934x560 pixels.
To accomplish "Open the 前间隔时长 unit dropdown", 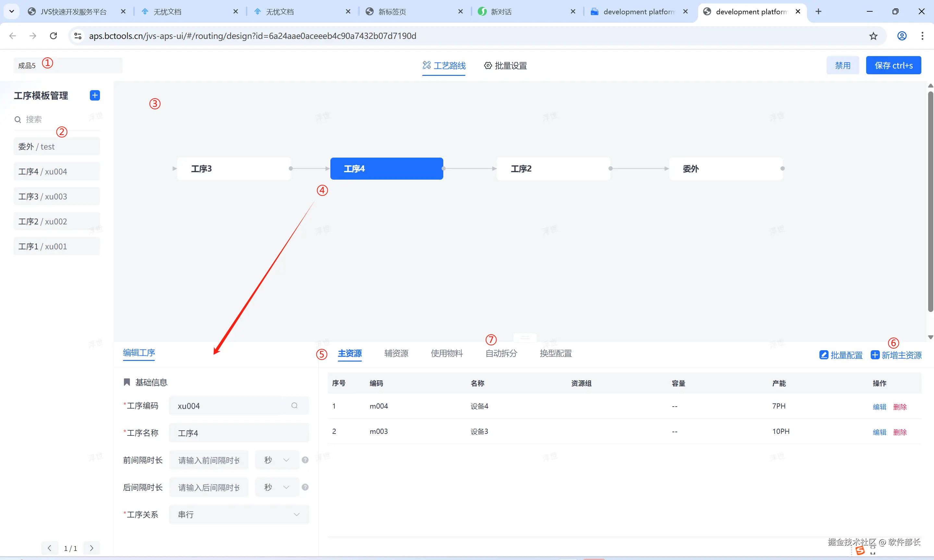I will click(277, 460).
